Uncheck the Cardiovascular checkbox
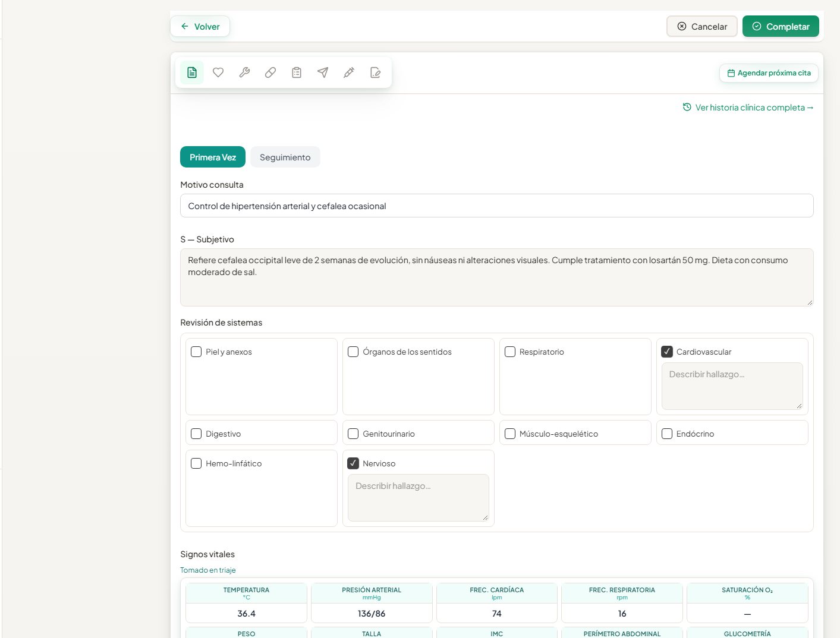The image size is (840, 638). pos(667,352)
